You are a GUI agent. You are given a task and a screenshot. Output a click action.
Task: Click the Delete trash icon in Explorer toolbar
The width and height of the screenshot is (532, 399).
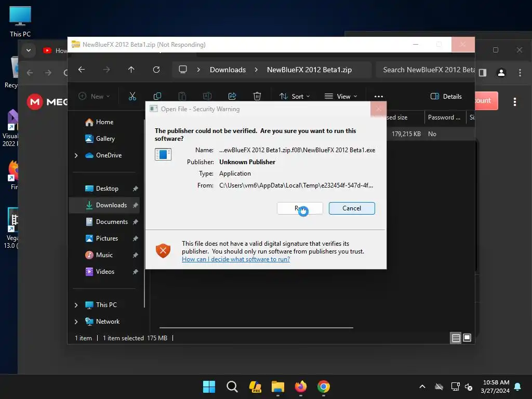point(257,96)
